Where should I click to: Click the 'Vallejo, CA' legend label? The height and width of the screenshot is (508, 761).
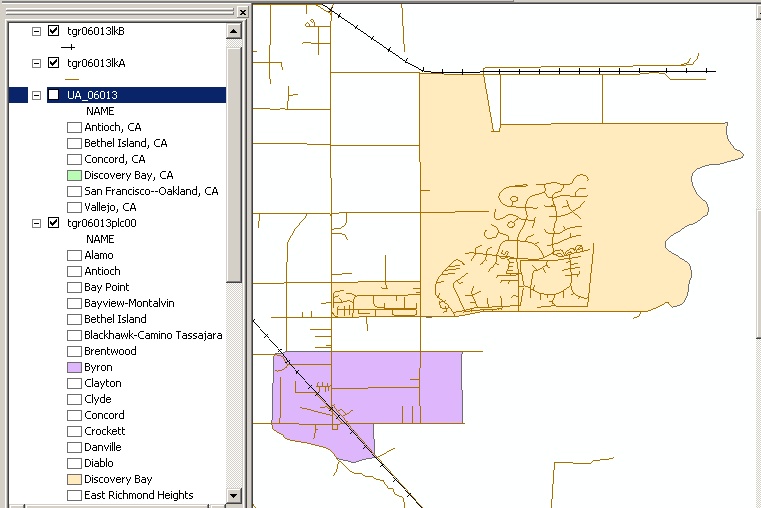pos(110,207)
